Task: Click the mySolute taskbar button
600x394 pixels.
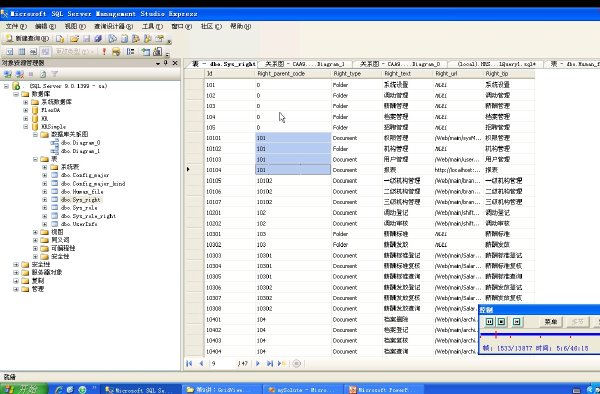Action: click(x=302, y=390)
